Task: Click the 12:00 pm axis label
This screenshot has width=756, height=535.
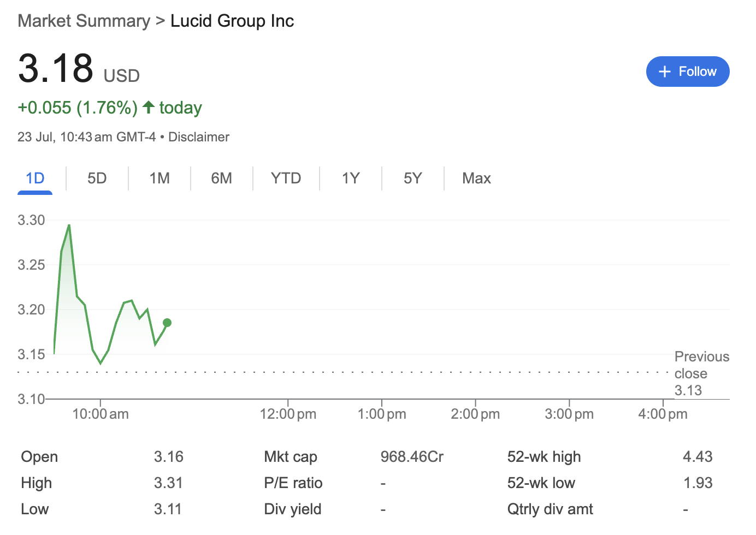Action: (288, 414)
